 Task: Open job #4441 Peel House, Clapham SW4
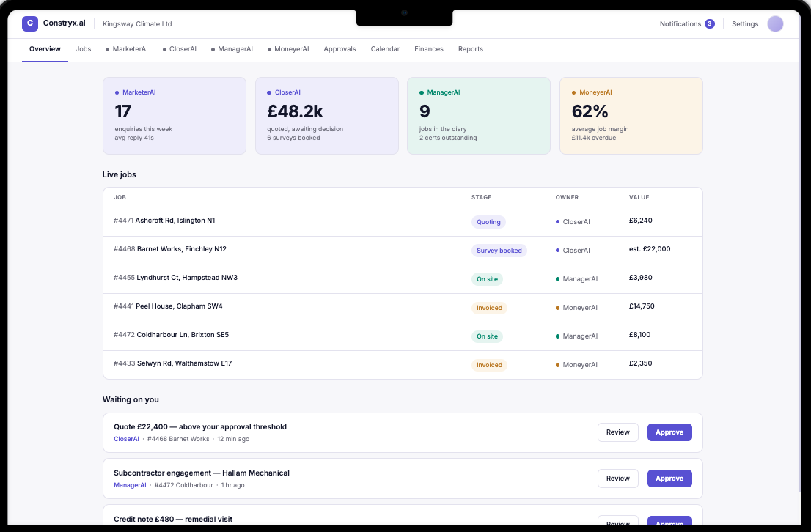pos(403,308)
